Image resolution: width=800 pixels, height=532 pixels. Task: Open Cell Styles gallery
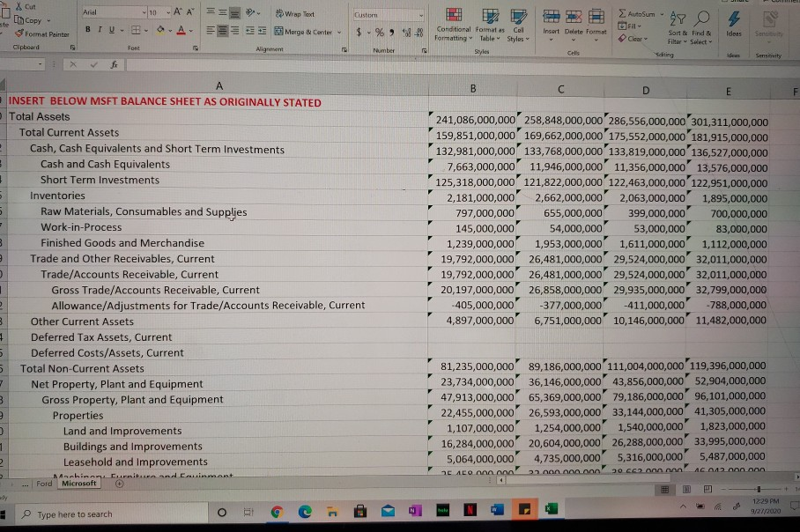pos(518,26)
